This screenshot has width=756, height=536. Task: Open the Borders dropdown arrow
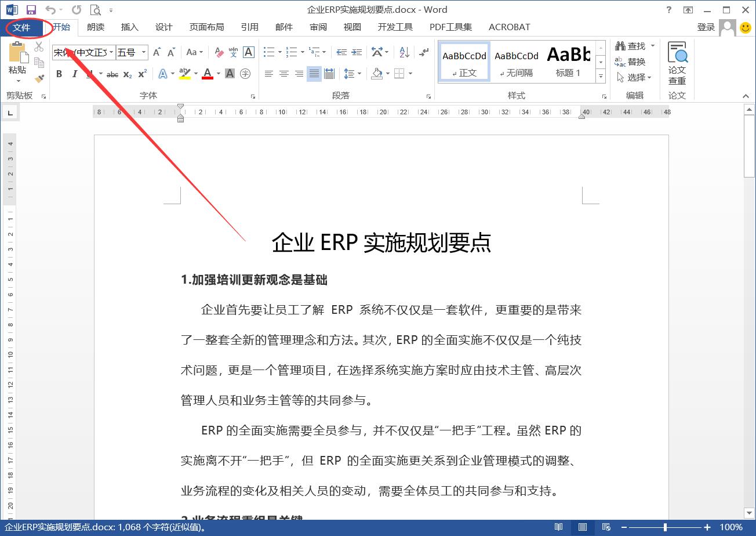click(x=410, y=74)
